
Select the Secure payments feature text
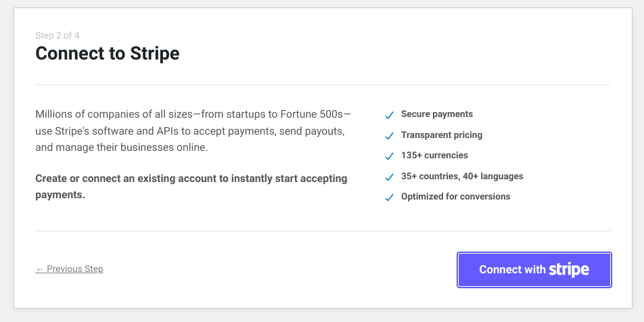tap(437, 114)
